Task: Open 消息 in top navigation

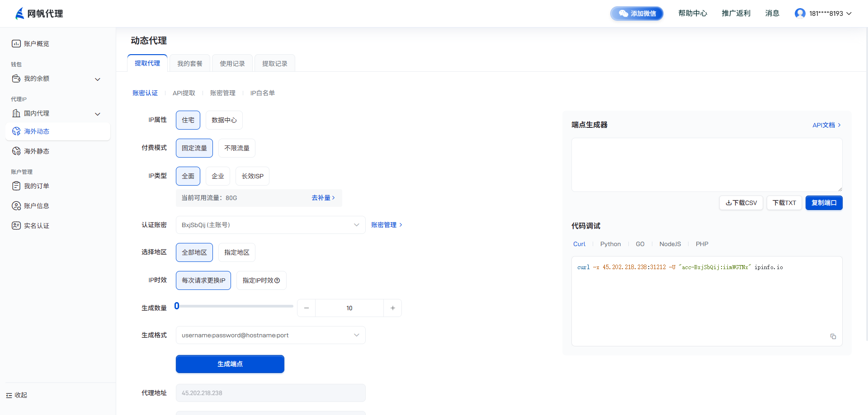Action: click(772, 14)
